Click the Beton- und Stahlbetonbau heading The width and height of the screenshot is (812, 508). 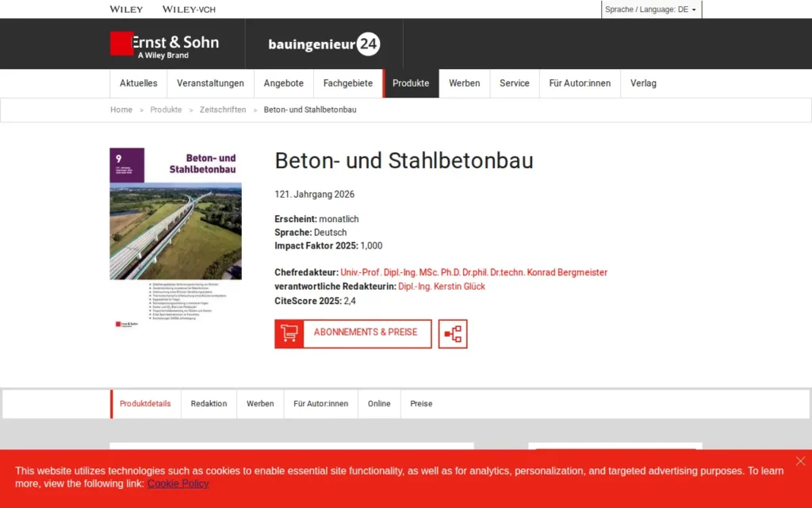(x=404, y=160)
